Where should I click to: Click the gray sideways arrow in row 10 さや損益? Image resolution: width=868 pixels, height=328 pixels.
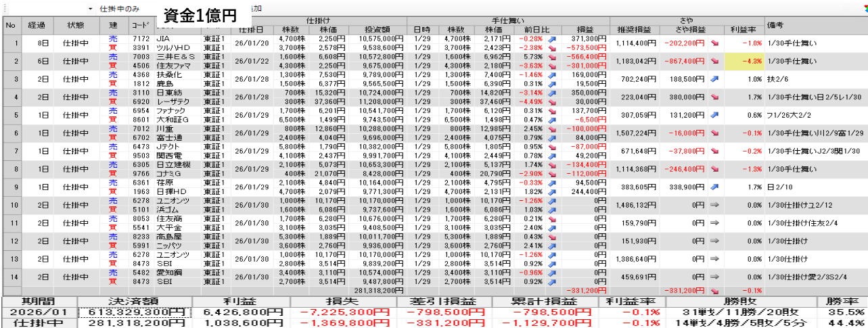tap(715, 204)
